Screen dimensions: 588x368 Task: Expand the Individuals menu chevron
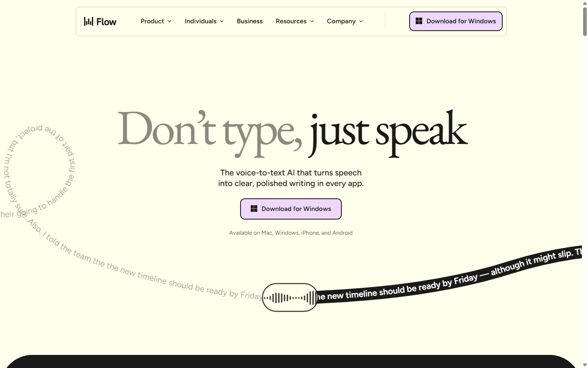point(222,21)
